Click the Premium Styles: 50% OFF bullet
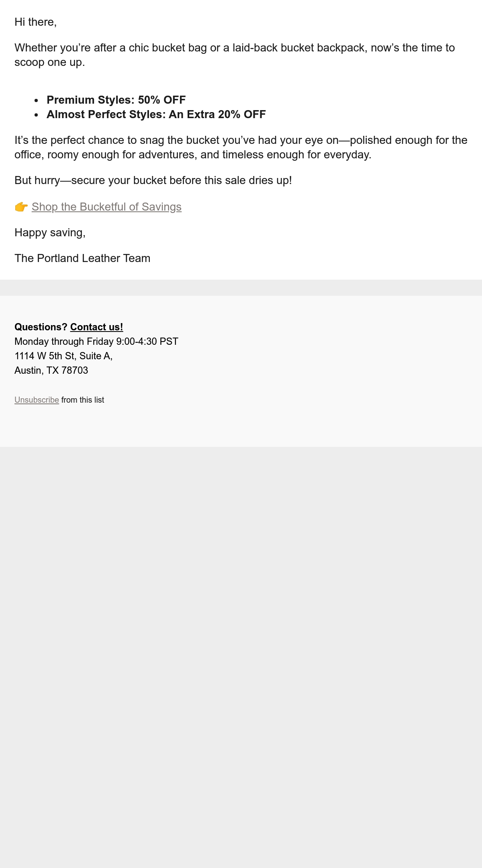Image resolution: width=482 pixels, height=868 pixels. click(116, 100)
